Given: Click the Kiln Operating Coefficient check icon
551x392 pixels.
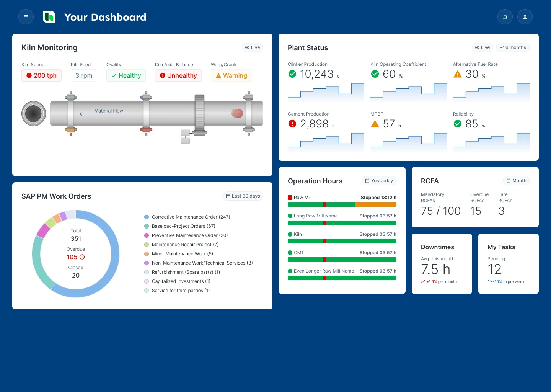Looking at the screenshot, I should click(x=375, y=74).
